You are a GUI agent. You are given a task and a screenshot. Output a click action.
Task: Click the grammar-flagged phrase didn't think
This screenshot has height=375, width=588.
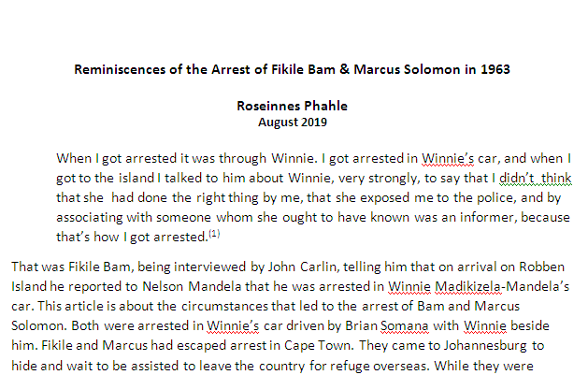[x=535, y=178]
